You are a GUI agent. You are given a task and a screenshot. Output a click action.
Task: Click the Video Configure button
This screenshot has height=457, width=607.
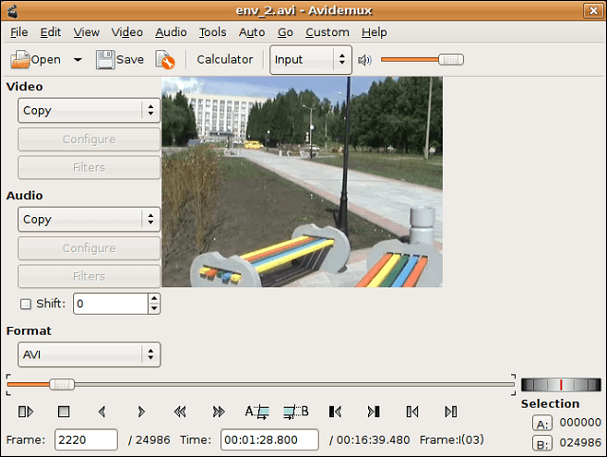(x=89, y=139)
